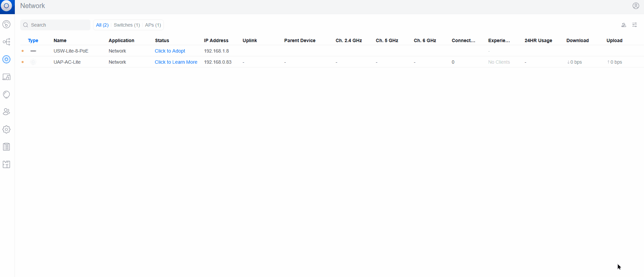This screenshot has width=644, height=277.
Task: Open the table column filter sliders icon
Action: [x=634, y=25]
